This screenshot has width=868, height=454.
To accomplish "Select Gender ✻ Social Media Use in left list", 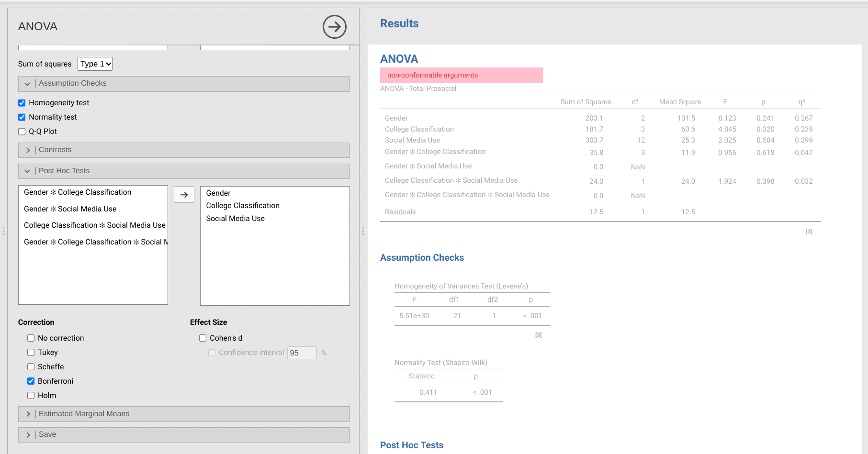I will (x=70, y=209).
